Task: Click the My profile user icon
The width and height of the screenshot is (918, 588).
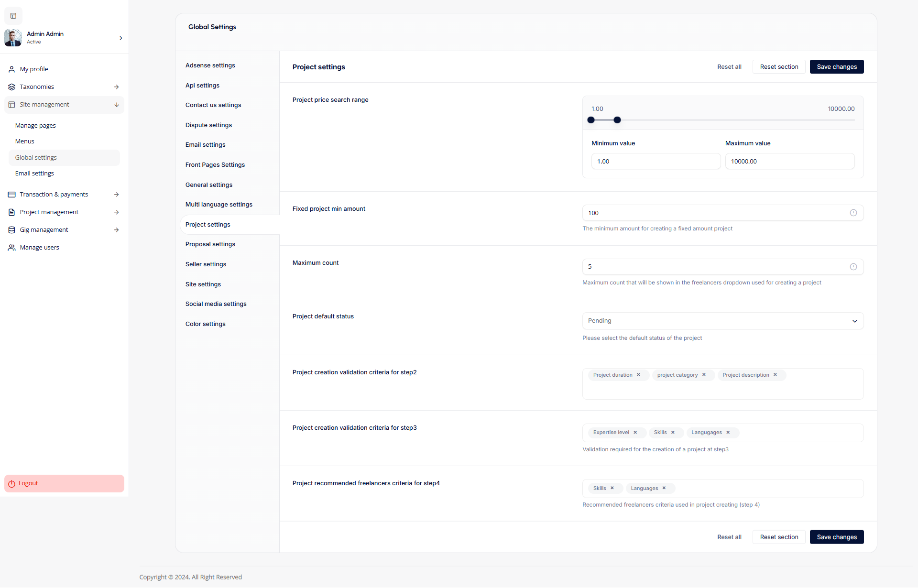Action: (11, 69)
